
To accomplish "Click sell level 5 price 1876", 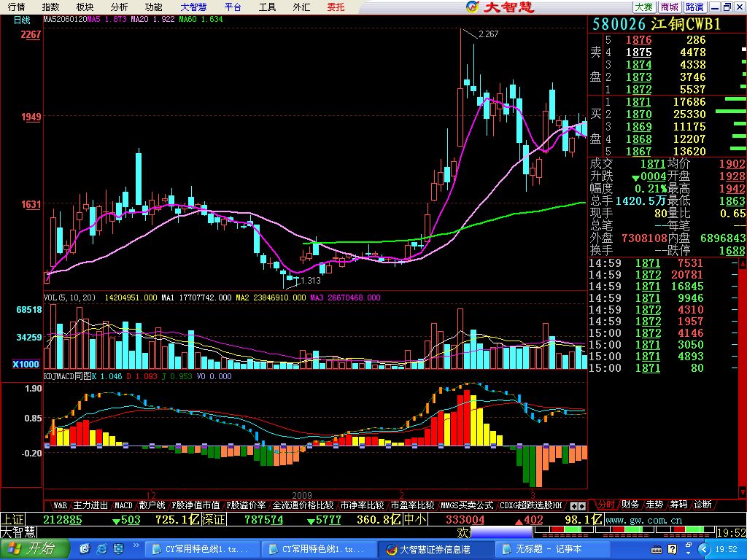I will (x=638, y=40).
